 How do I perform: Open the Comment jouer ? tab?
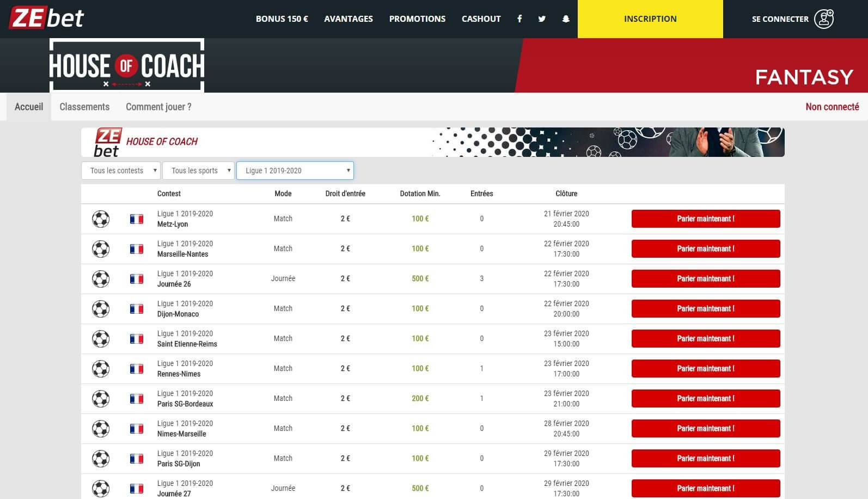coord(158,107)
